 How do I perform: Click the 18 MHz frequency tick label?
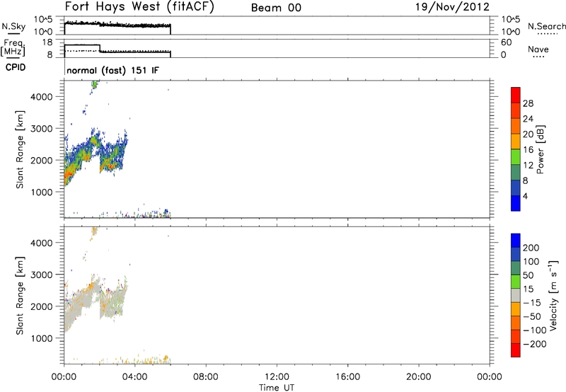click(x=47, y=42)
